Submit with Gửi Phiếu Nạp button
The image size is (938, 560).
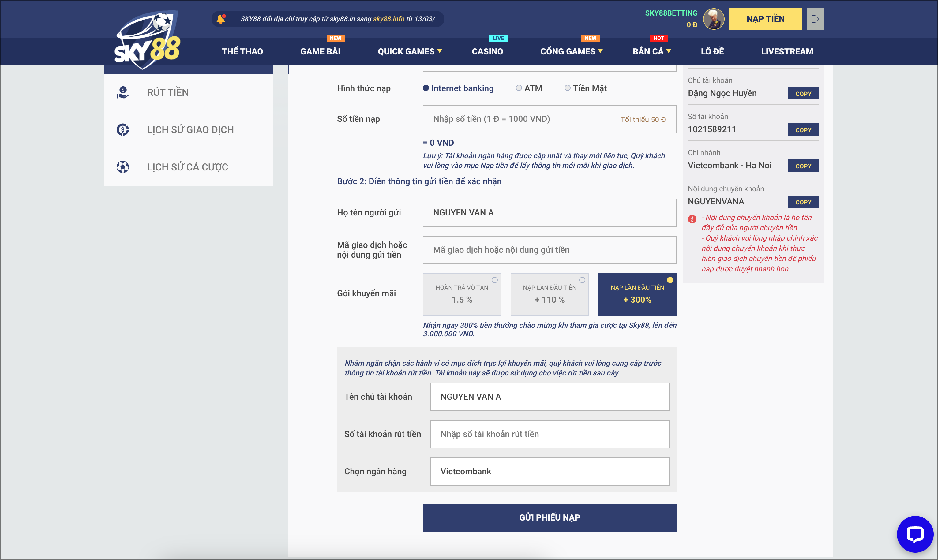pos(550,518)
